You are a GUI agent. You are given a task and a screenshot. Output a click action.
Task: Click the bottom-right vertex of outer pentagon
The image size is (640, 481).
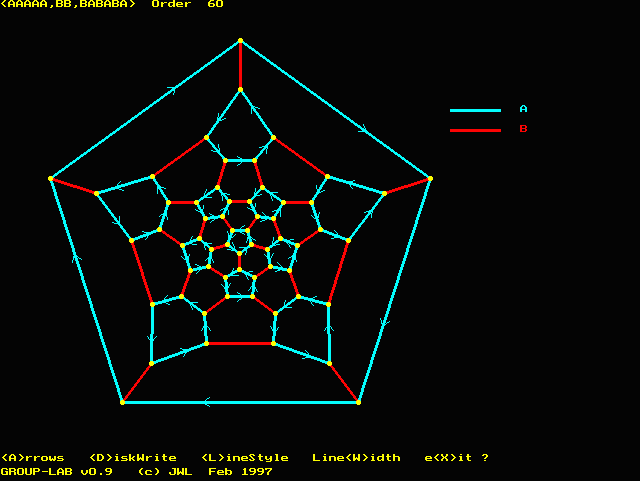(x=358, y=402)
